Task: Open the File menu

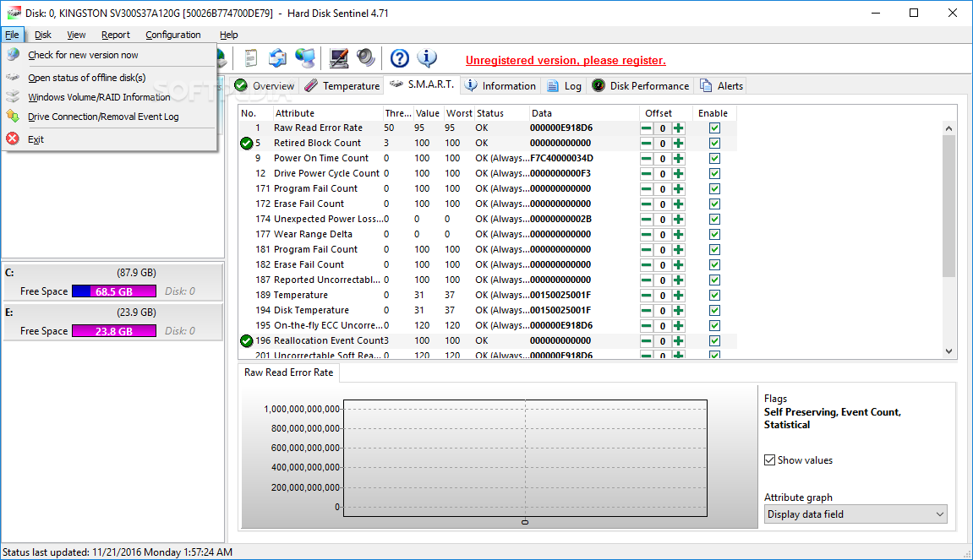Action: click(13, 35)
